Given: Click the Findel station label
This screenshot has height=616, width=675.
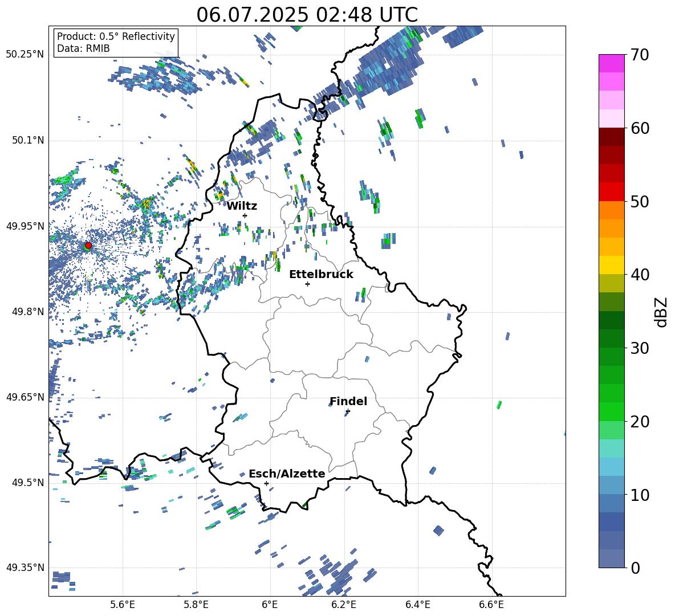Looking at the screenshot, I should pos(348,401).
